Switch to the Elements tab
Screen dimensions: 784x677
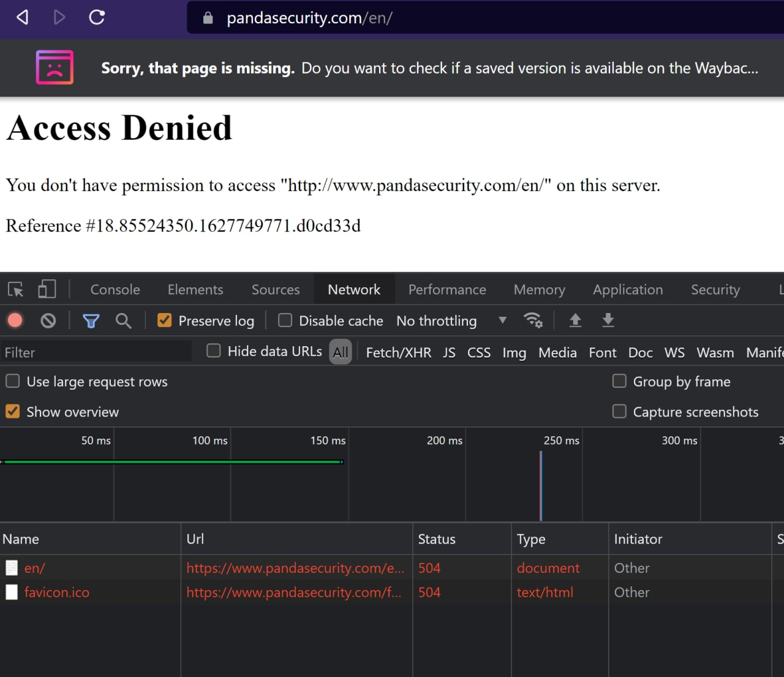(195, 289)
